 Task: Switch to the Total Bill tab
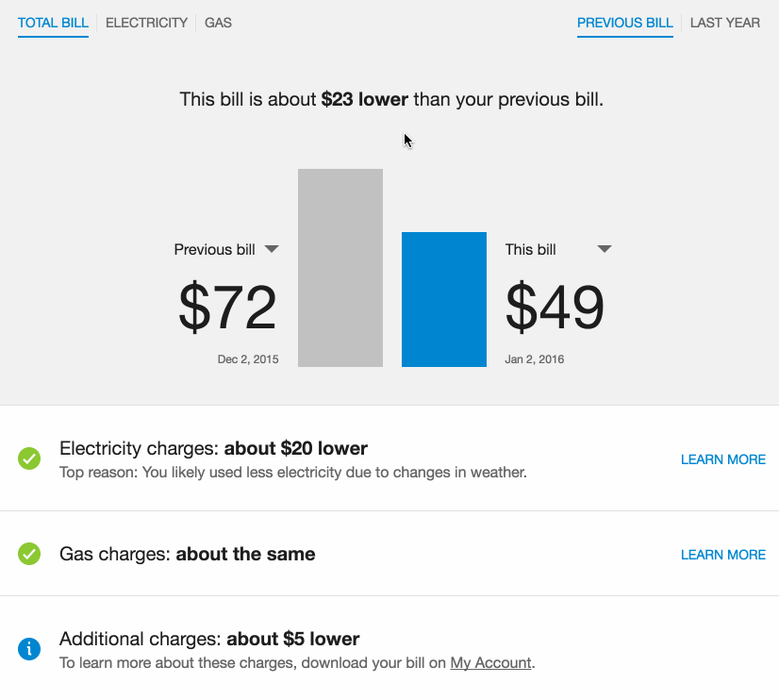click(x=53, y=23)
